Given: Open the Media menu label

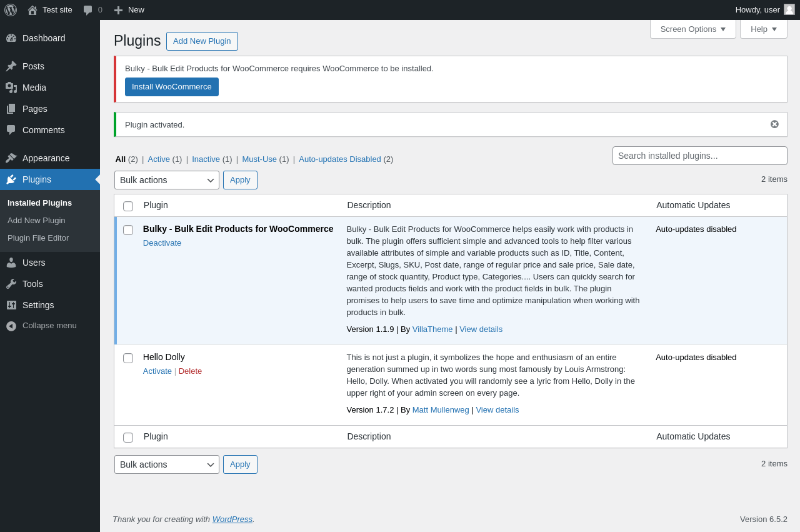Looking at the screenshot, I should pyautogui.click(x=34, y=88).
